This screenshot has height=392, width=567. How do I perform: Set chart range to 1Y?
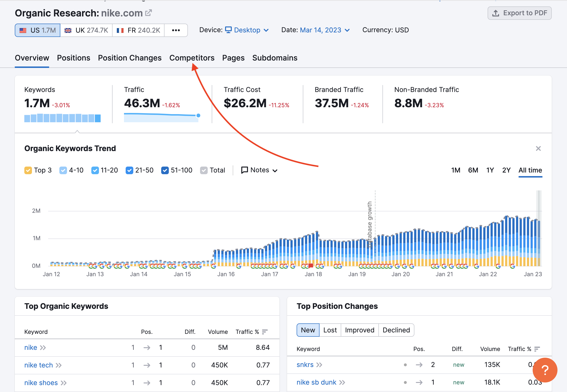pos(490,170)
